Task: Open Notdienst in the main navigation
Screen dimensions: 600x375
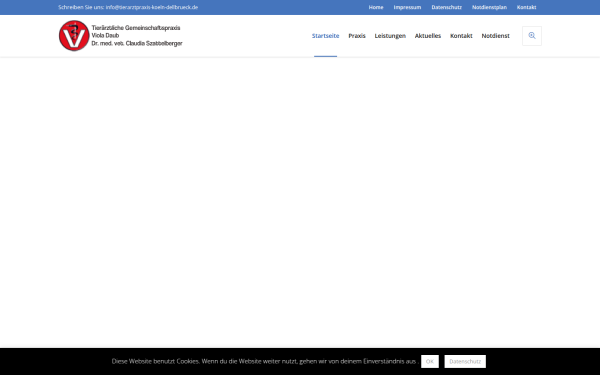Action: 496,36
